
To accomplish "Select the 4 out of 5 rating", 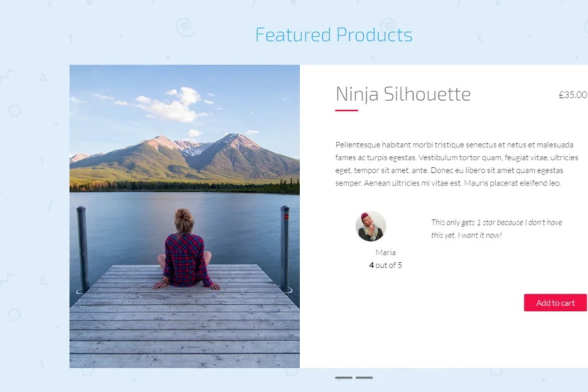I will (x=386, y=265).
